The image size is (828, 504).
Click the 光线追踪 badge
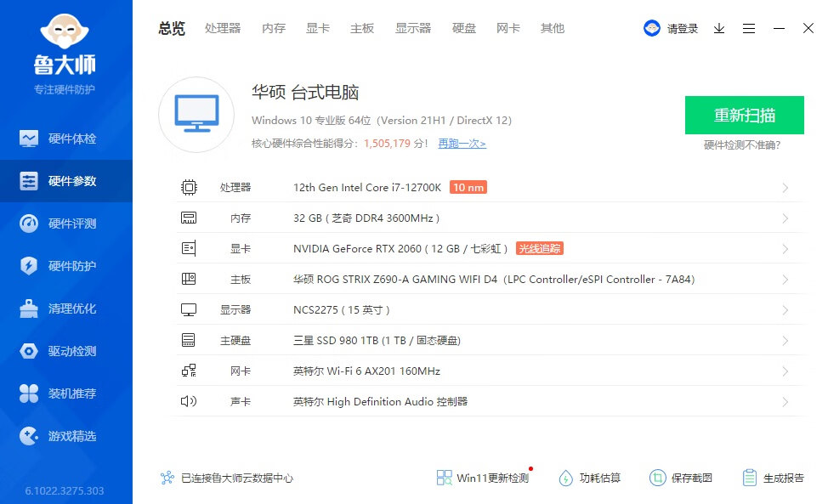[540, 248]
